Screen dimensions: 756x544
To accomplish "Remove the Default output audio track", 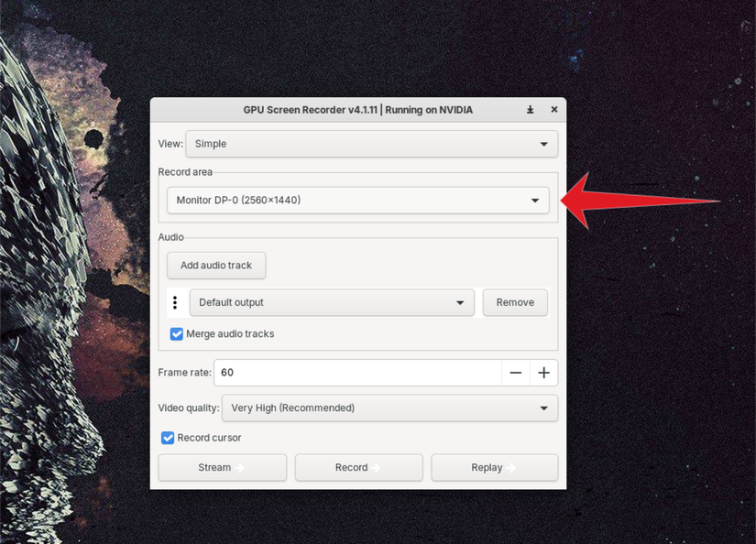I will [515, 302].
